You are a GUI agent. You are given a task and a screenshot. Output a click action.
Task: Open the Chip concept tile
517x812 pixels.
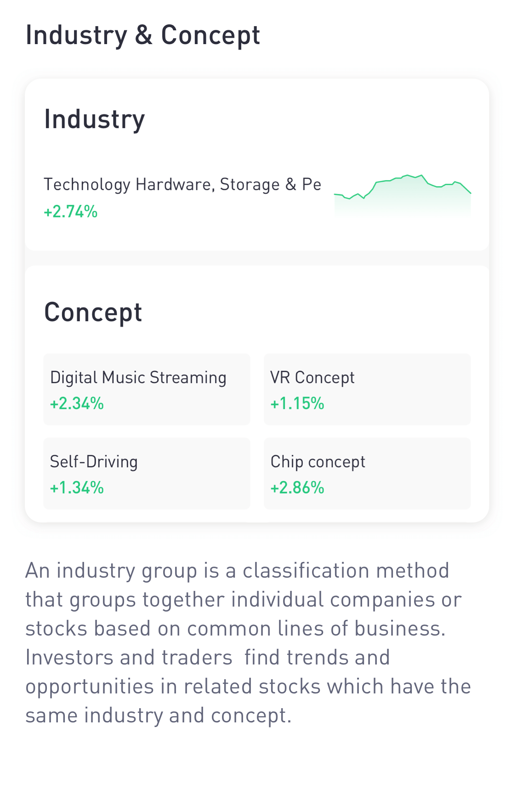point(367,473)
